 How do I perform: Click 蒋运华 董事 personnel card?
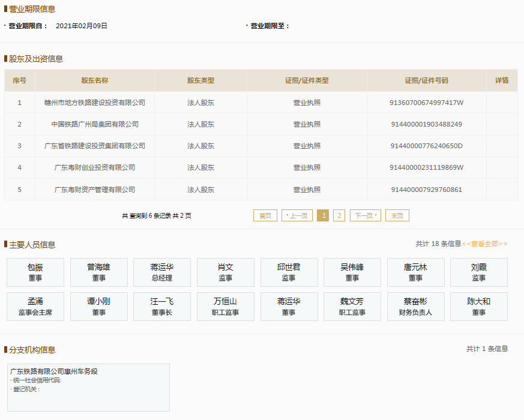click(289, 307)
